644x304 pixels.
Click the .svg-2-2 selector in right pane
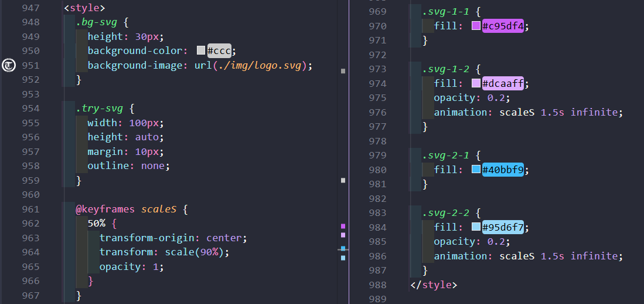[x=446, y=213]
